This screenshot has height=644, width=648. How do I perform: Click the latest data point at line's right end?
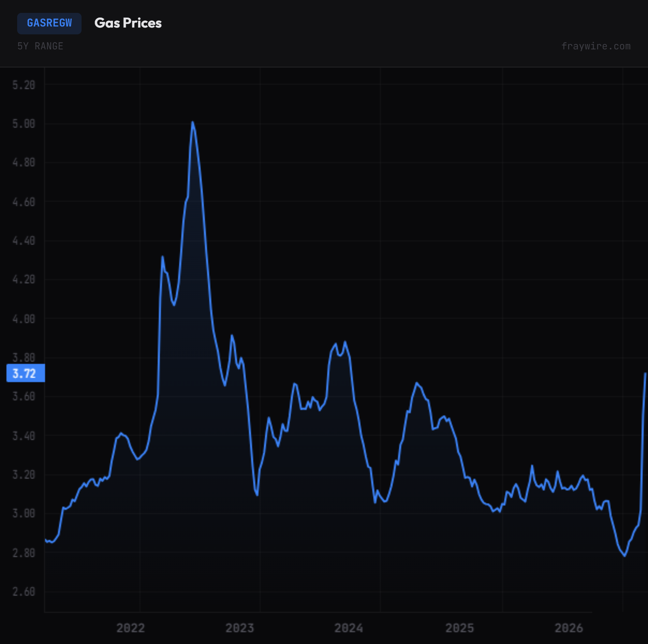click(645, 374)
